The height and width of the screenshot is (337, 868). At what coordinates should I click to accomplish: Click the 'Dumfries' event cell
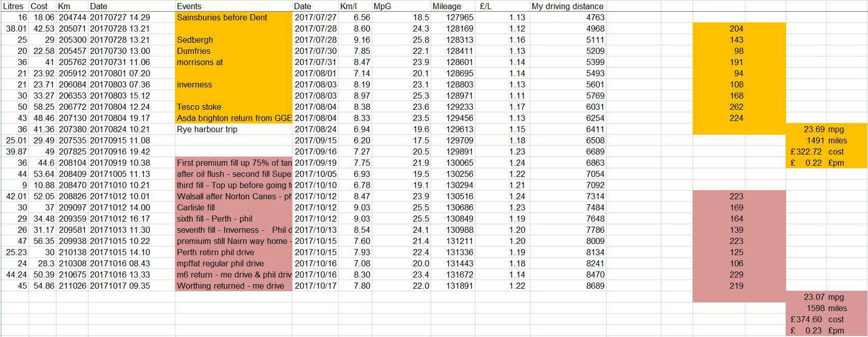[234, 51]
